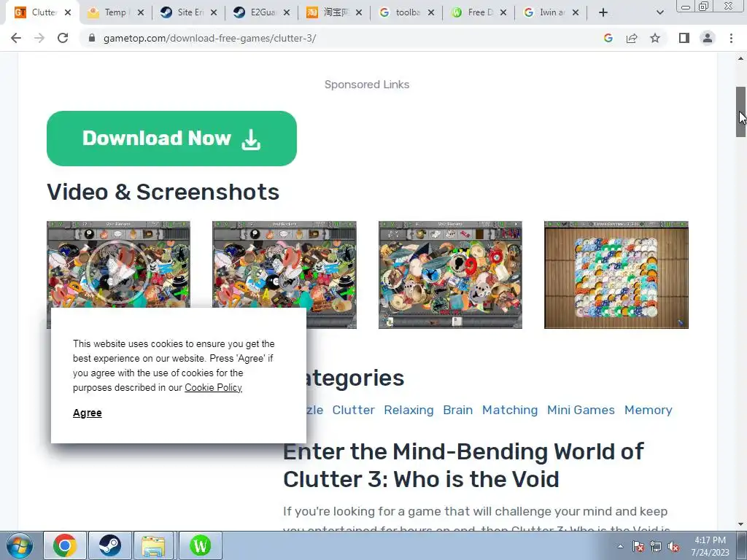Click the scrollbar up arrow
This screenshot has height=560, width=747.
tap(741, 58)
